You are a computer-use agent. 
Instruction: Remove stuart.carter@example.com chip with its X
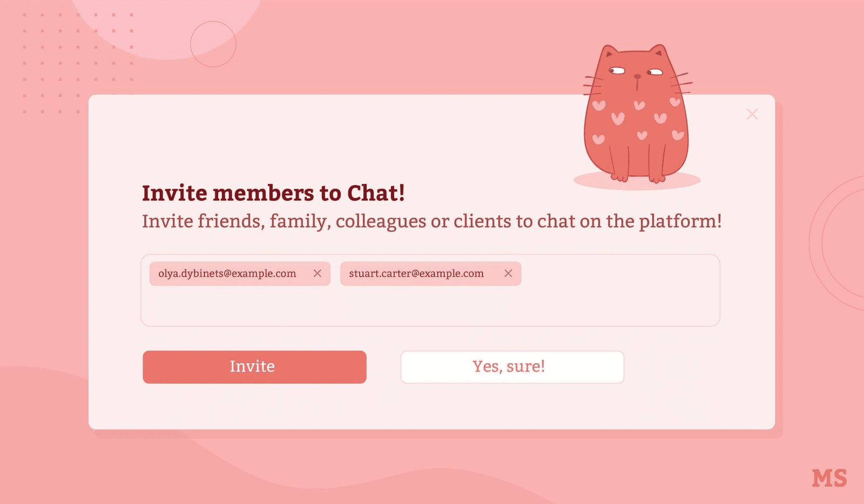click(508, 274)
